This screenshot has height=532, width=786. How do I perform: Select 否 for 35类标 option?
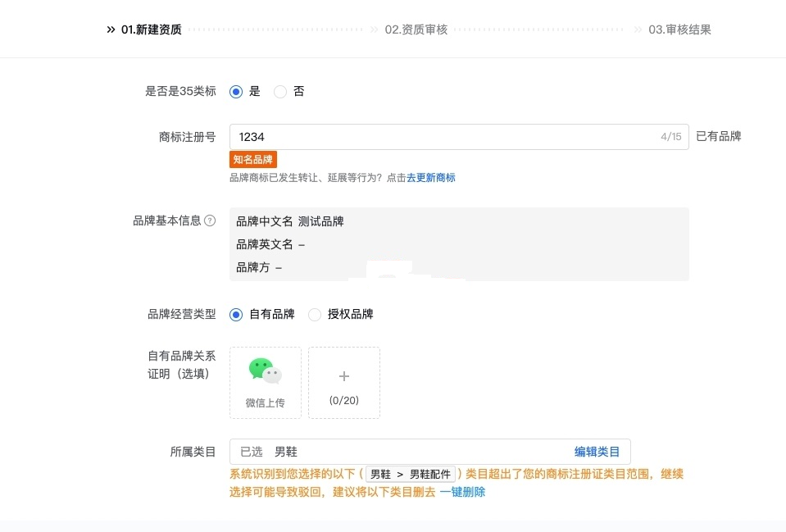280,92
